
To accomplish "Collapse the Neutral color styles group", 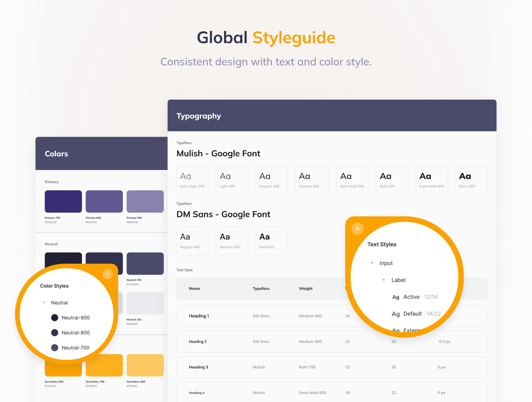I will (x=44, y=303).
